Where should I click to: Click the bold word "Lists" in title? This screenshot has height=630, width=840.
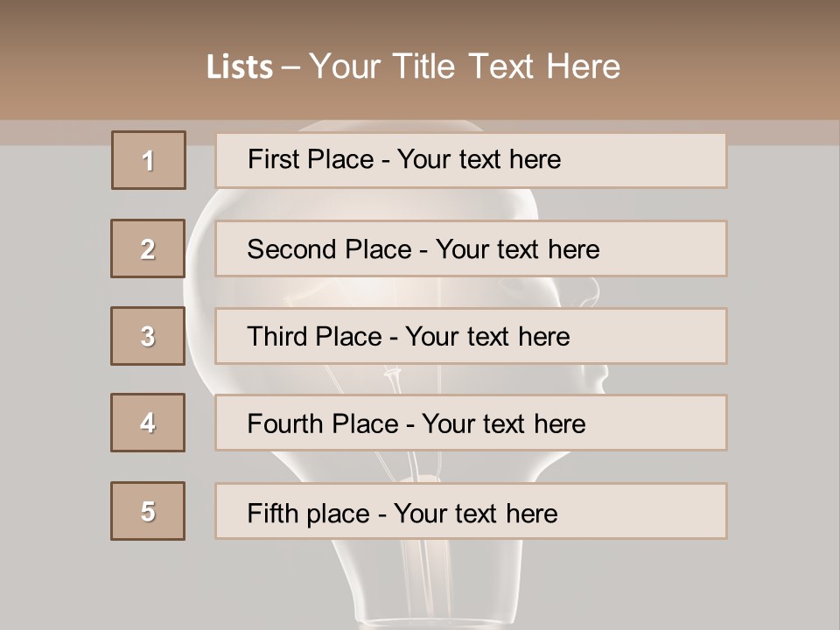(x=240, y=67)
